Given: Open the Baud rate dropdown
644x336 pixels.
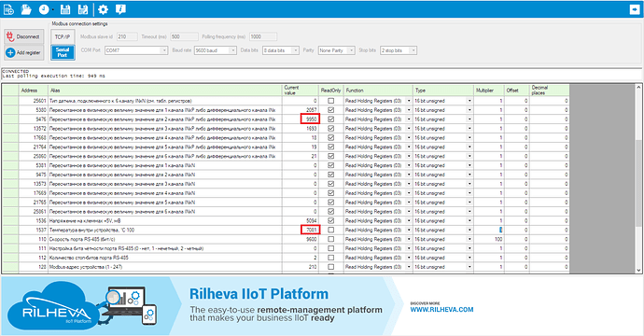Looking at the screenshot, I should pyautogui.click(x=233, y=50).
